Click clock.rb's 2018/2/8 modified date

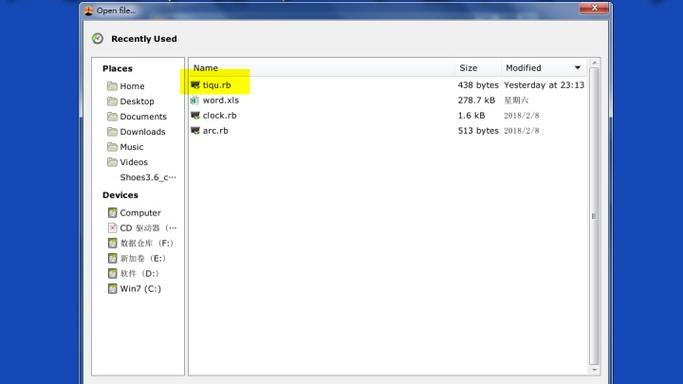click(x=521, y=116)
